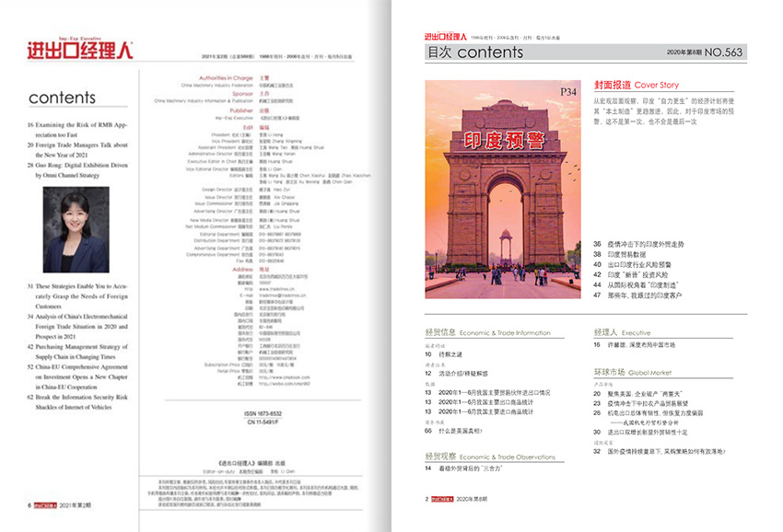Open page 32 entry '国外疫情持续蔓延下, 采购策略'
Screen dimensions: 783x532
[660, 452]
